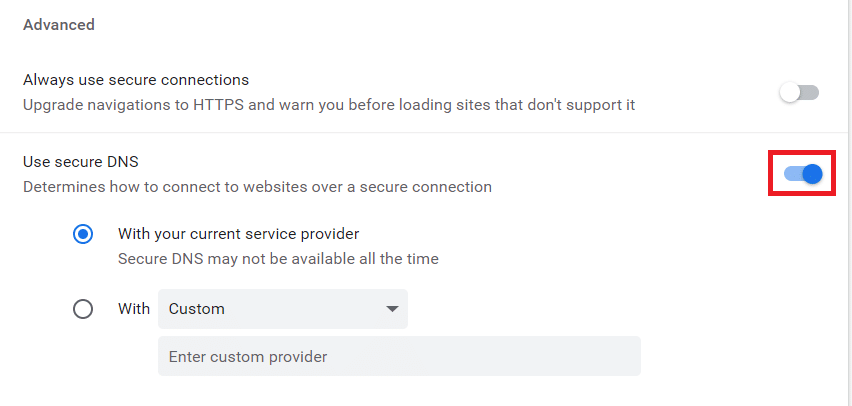Viewport: 852px width, 406px height.
Task: Click the With label before the dropdown
Action: [134, 309]
